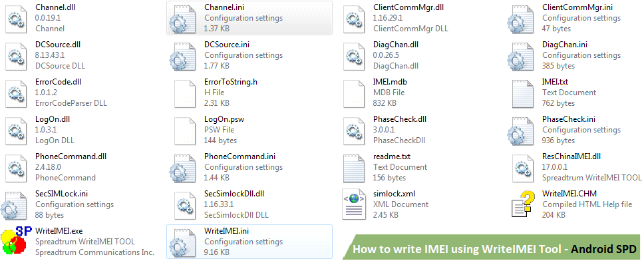This screenshot has height=263, width=644.
Task: Select the LogOn.psw file name
Action: point(224,119)
